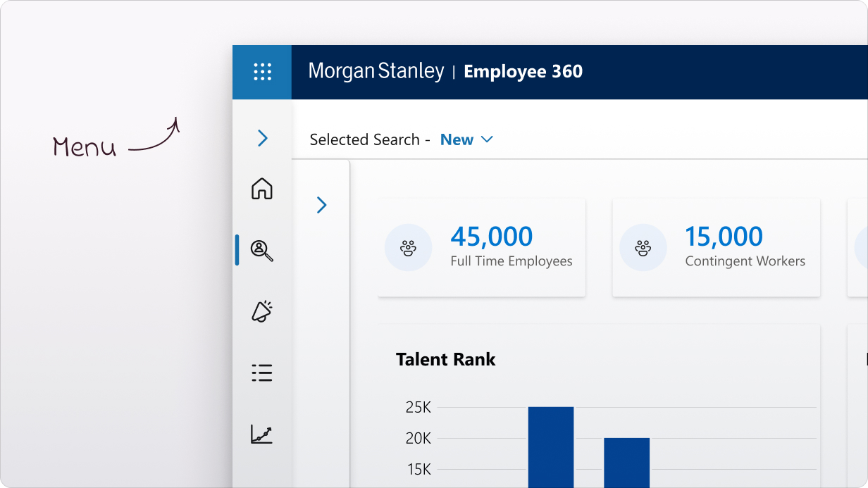The height and width of the screenshot is (488, 868).
Task: Open the analytics line chart icon
Action: [262, 434]
